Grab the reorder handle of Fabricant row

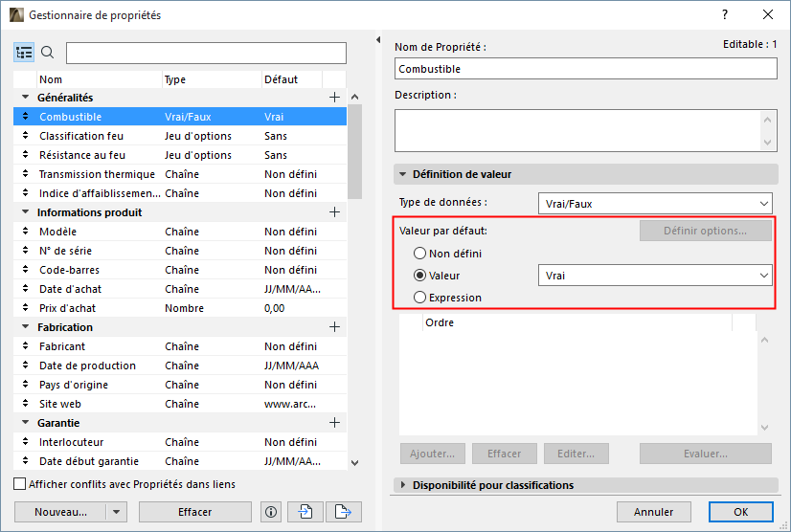25,346
